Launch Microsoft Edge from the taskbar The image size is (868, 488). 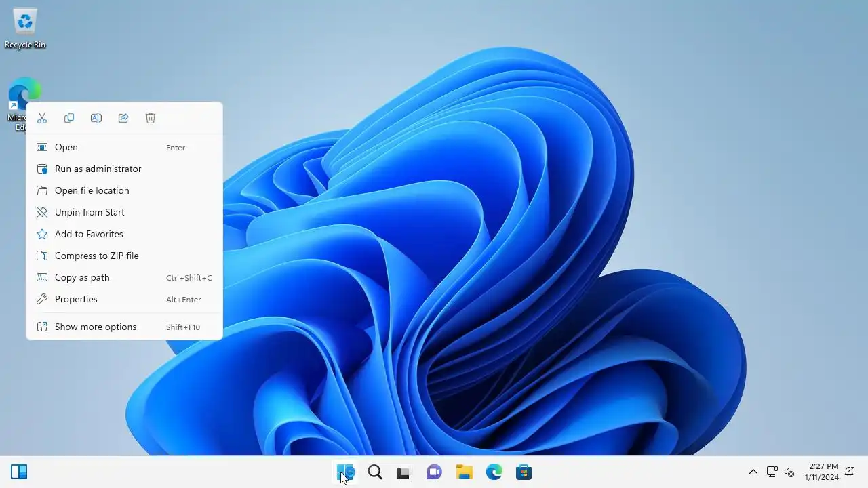(494, 472)
